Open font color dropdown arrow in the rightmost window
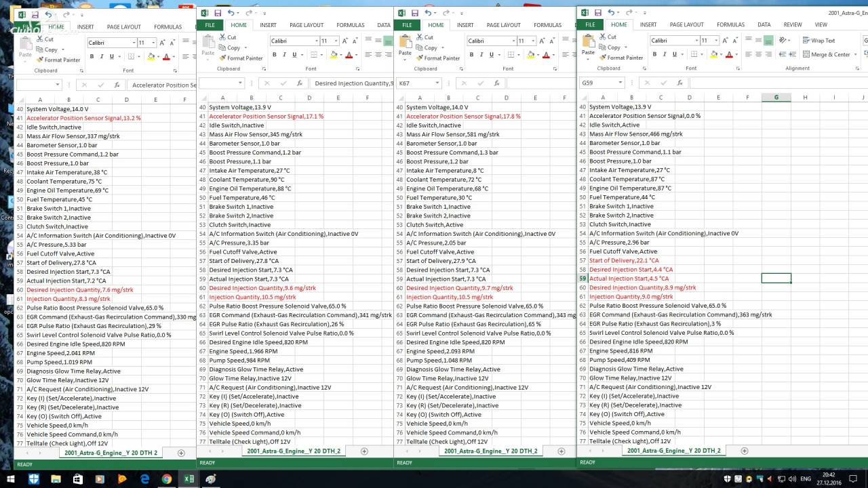Screen dimensions: 868x488 pyautogui.click(x=735, y=54)
